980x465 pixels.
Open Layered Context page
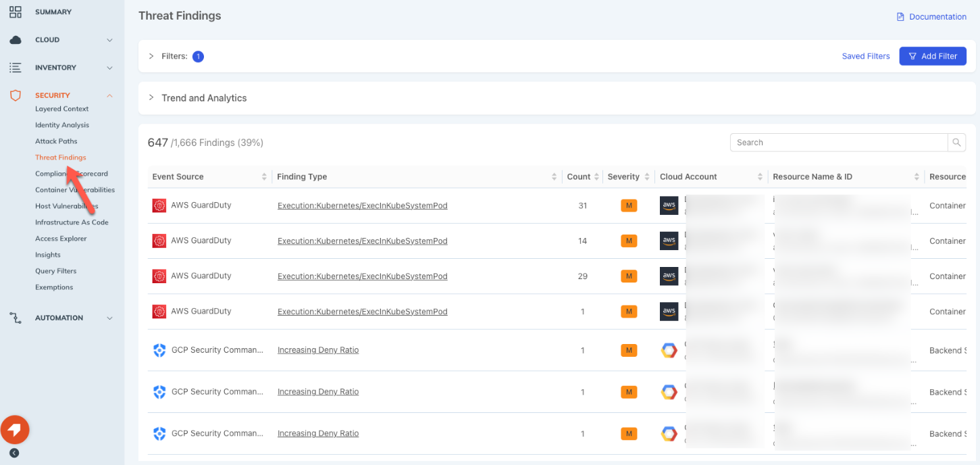coord(61,109)
